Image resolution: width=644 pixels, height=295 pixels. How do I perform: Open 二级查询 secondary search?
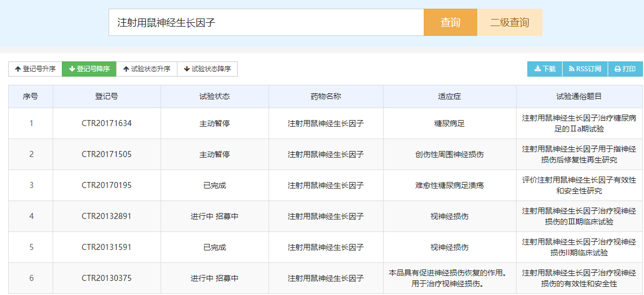pyautogui.click(x=509, y=22)
